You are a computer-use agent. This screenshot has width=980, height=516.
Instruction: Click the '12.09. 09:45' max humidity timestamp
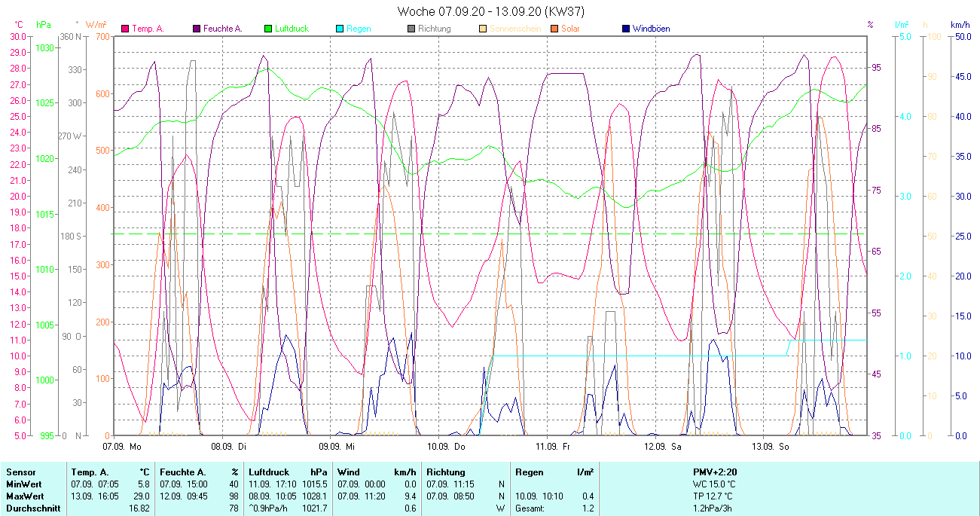click(184, 496)
